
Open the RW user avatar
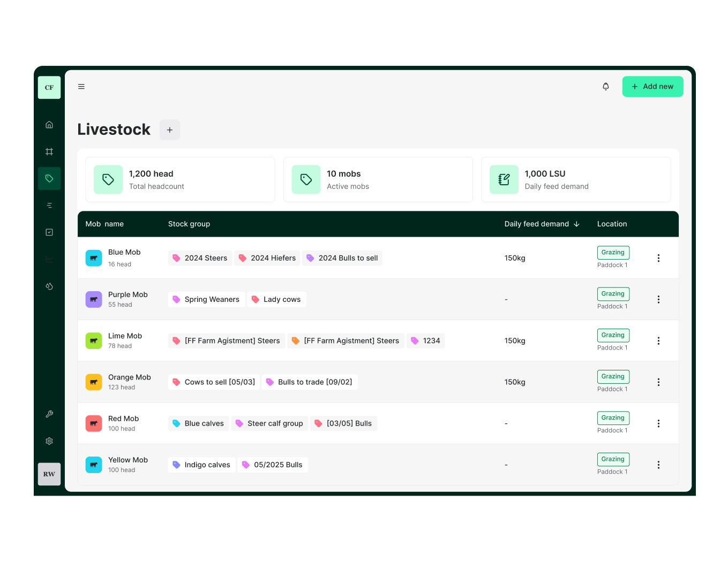[49, 474]
